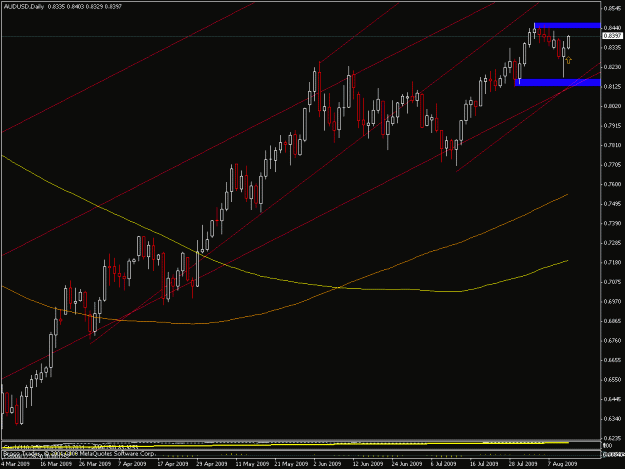Screen dimensions: 625x469
Task: Click the 21 May 2009 date label
Action: pyautogui.click(x=291, y=464)
